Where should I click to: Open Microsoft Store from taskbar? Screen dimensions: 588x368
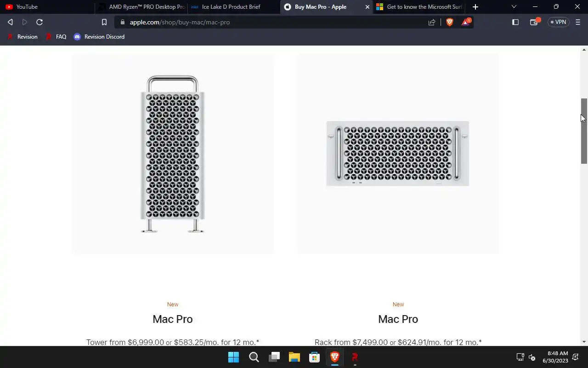[314, 357]
